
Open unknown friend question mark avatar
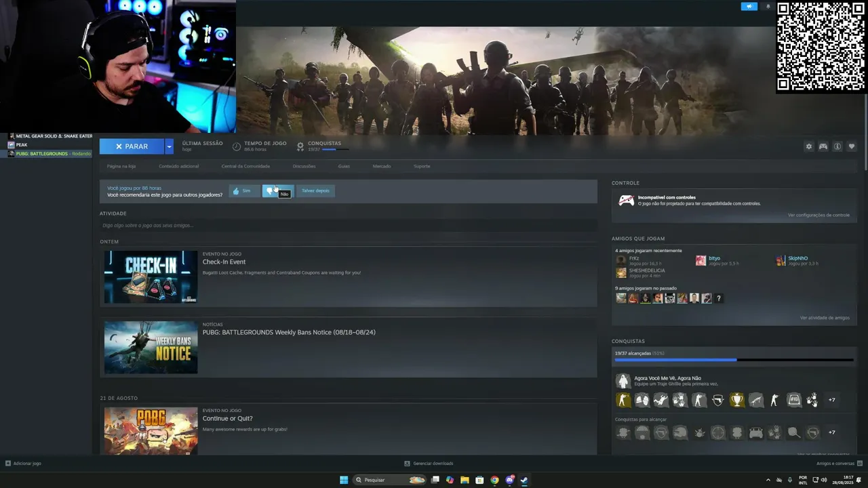point(719,298)
